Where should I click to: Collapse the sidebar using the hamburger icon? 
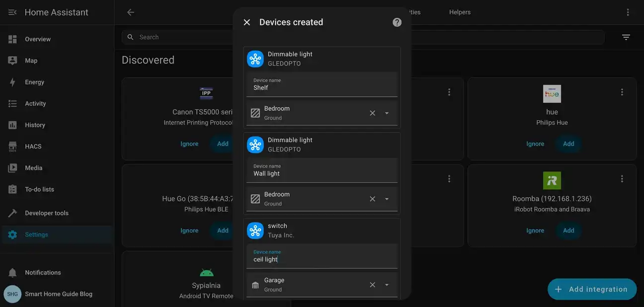pos(12,11)
